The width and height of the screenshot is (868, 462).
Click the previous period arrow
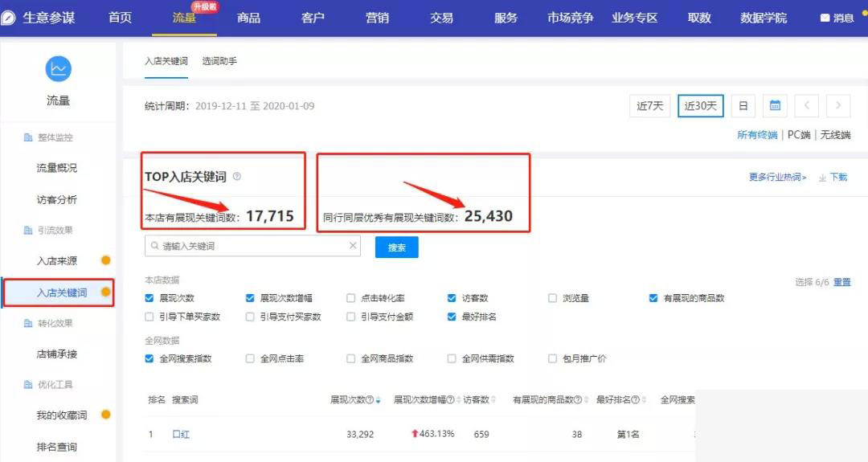tap(806, 106)
